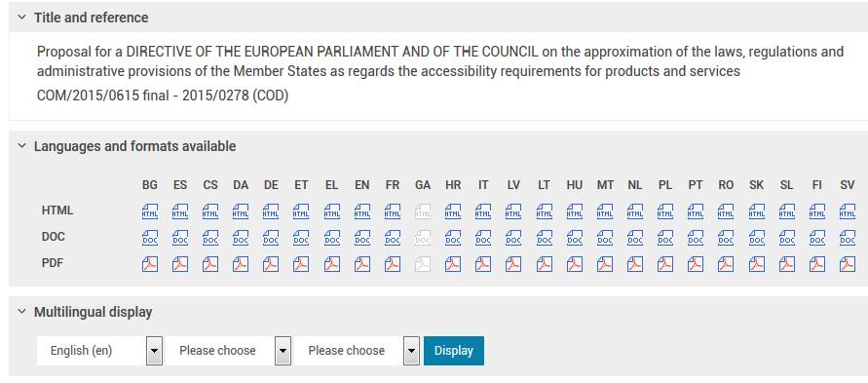This screenshot has height=383, width=868.
Task: Open the third language Please choose dropdown
Action: (357, 351)
